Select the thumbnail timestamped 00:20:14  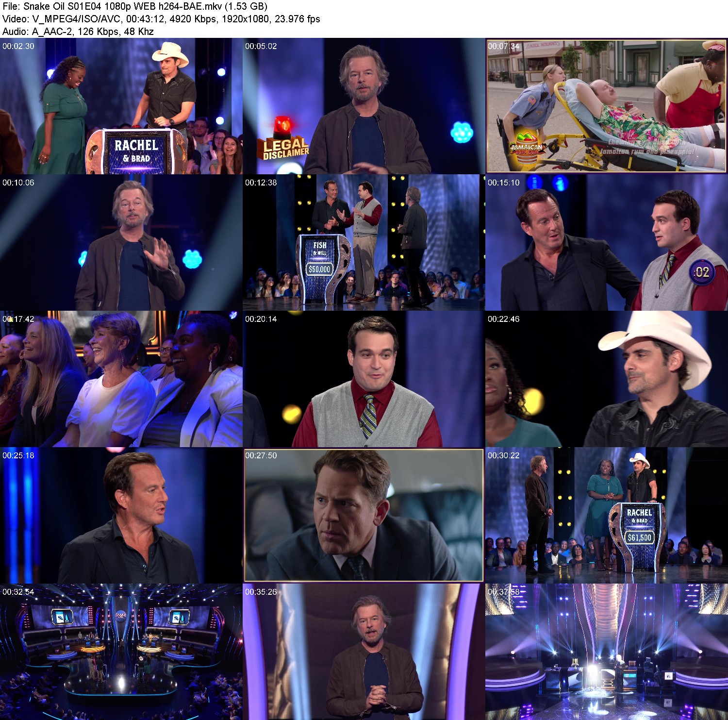click(x=364, y=379)
